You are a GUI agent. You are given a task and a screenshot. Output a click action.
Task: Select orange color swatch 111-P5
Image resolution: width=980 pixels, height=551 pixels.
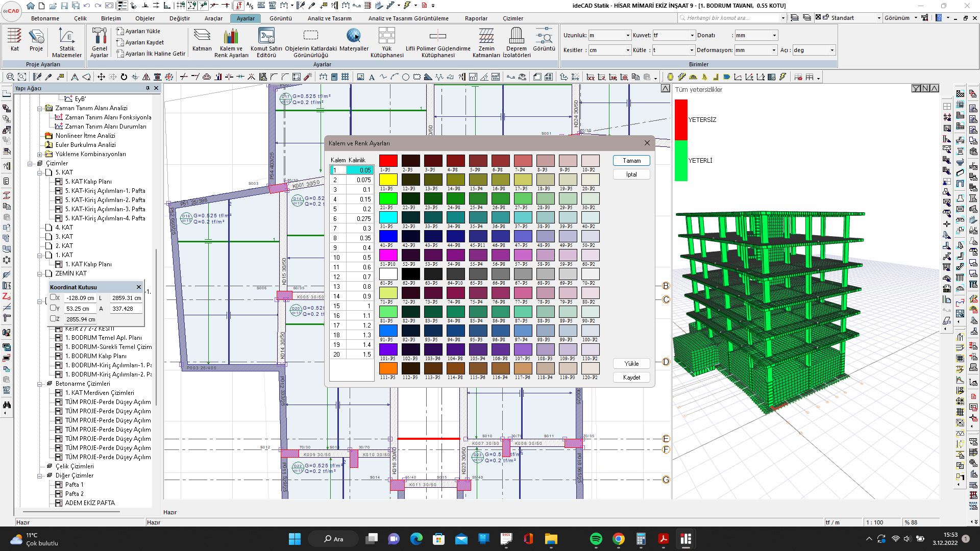pyautogui.click(x=388, y=368)
